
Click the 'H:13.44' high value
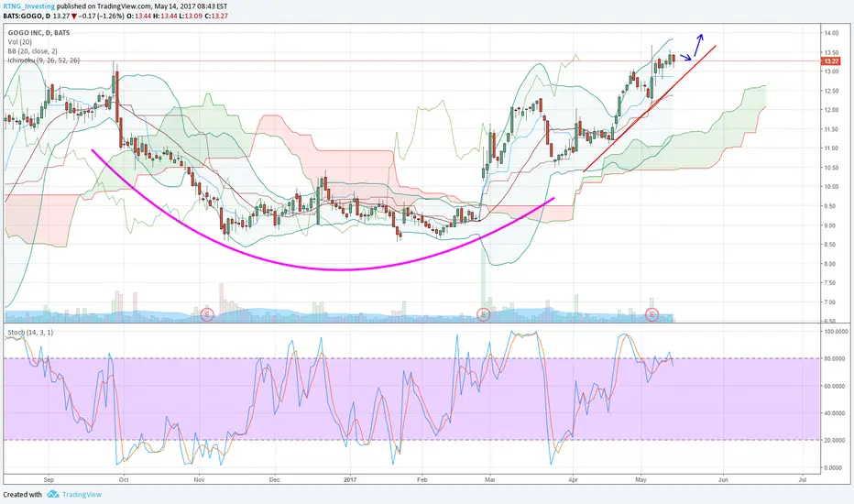[x=165, y=16]
